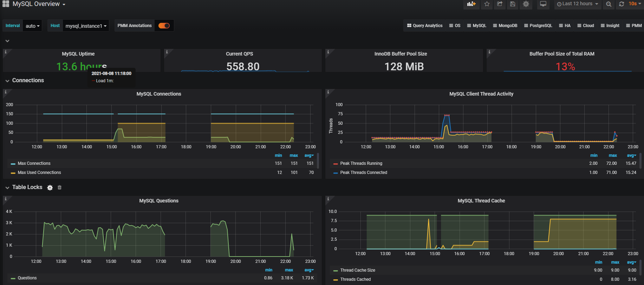Open the MySQL Thread Cache title menu
The width and height of the screenshot is (644, 285).
[x=481, y=201]
